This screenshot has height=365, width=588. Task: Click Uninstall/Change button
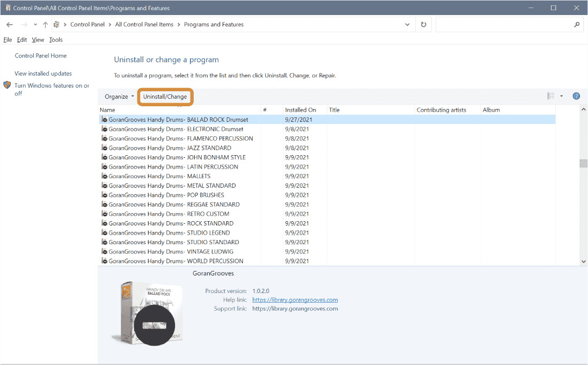[165, 97]
